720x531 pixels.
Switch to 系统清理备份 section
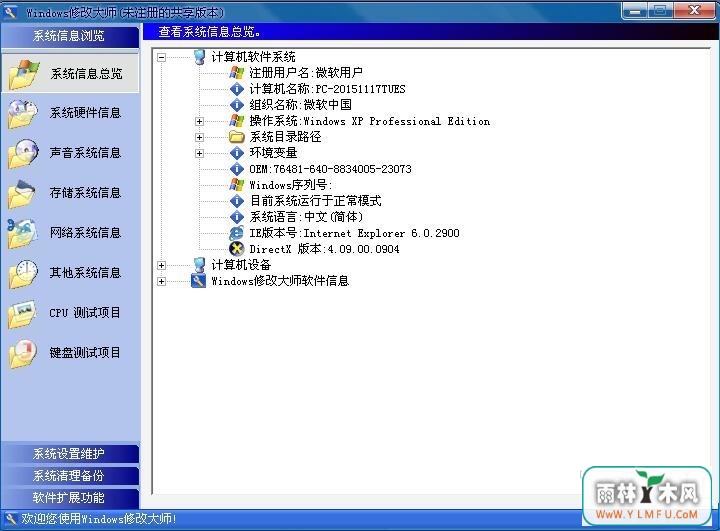70,476
